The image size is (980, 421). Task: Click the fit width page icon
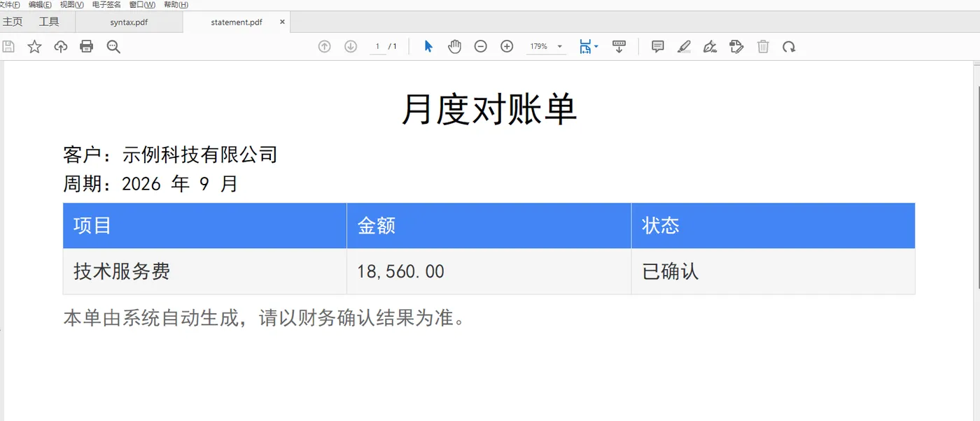point(585,47)
